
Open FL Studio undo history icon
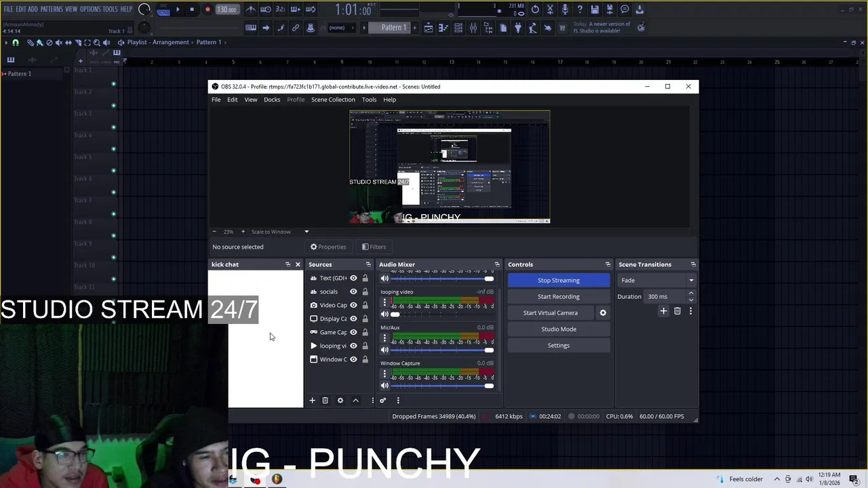535,9
